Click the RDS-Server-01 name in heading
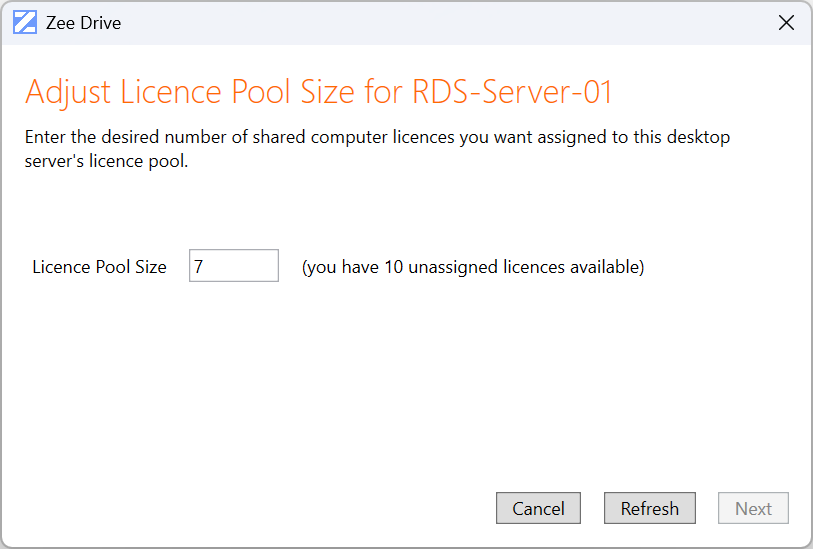The height and width of the screenshot is (549, 813). point(511,92)
